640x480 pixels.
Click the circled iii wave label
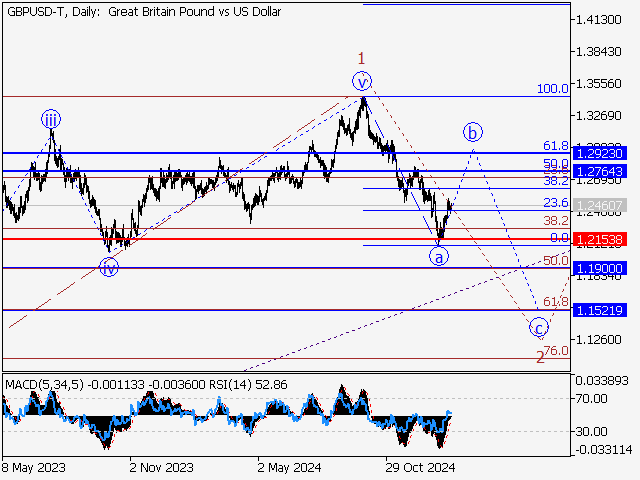[50, 121]
